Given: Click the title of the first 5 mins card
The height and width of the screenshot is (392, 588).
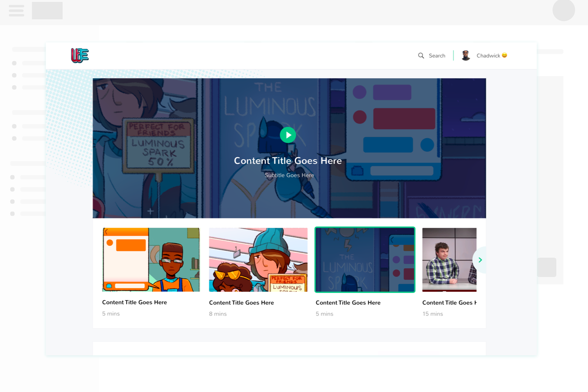Looking at the screenshot, I should coord(134,303).
